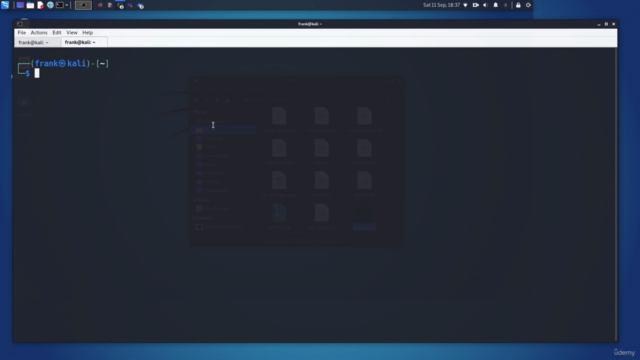Viewport: 640px width, 360px height.
Task: Open the network status tray icon
Action: tap(465, 5)
